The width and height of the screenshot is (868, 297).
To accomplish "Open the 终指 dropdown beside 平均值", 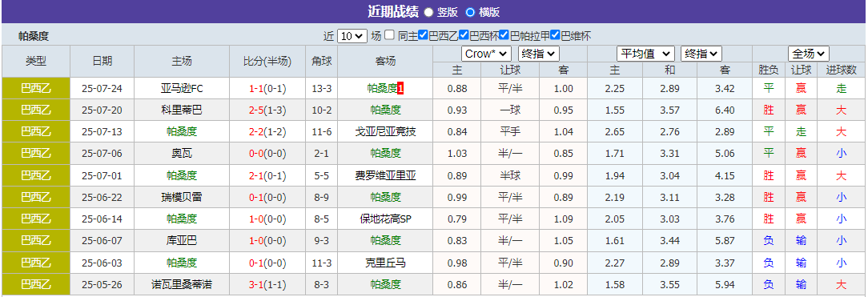I will 701,54.
